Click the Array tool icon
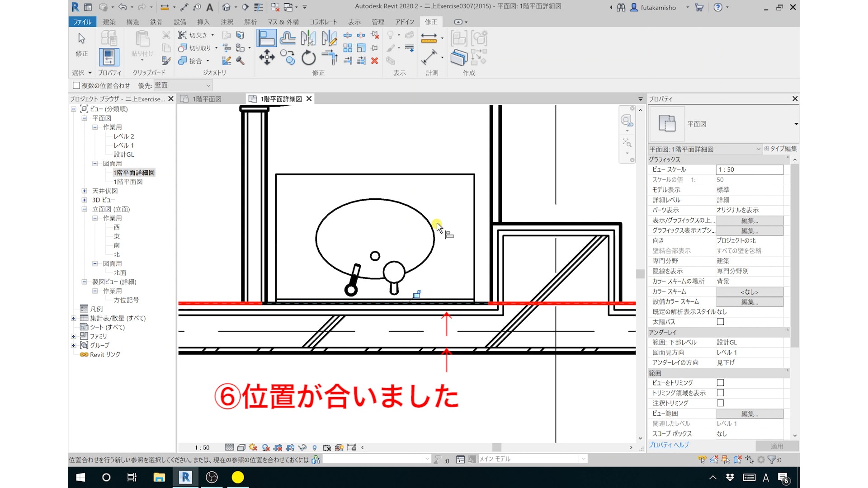This screenshot has height=488, width=868. point(347,48)
